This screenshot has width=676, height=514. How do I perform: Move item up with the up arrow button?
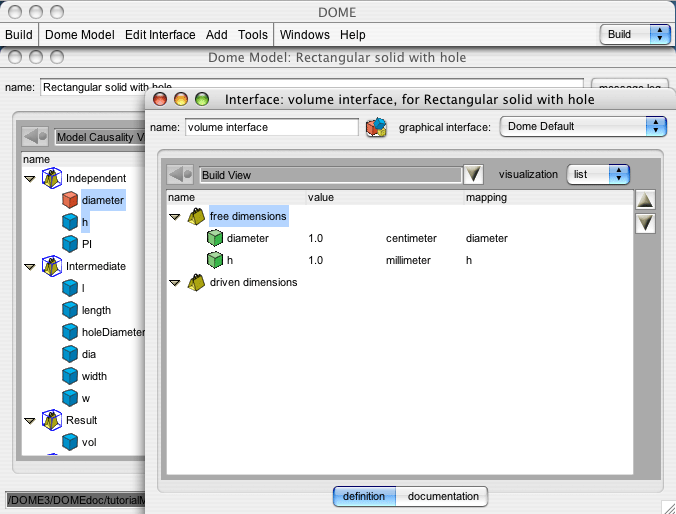coord(645,200)
